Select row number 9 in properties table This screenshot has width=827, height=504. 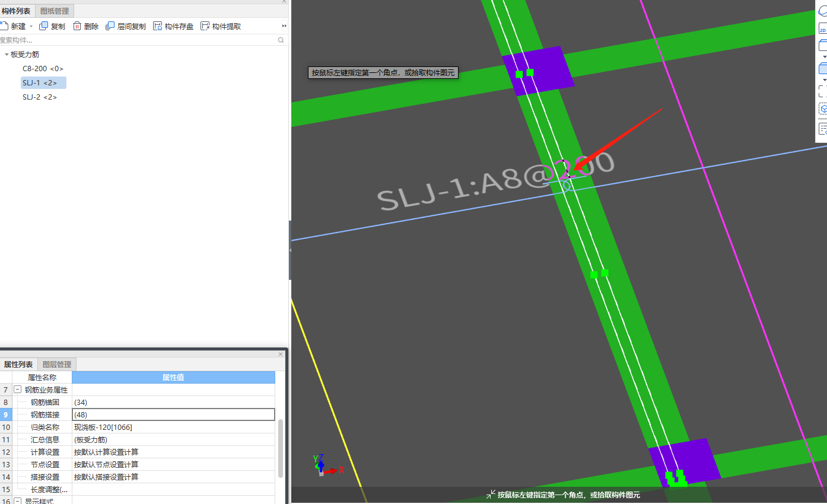[6, 414]
